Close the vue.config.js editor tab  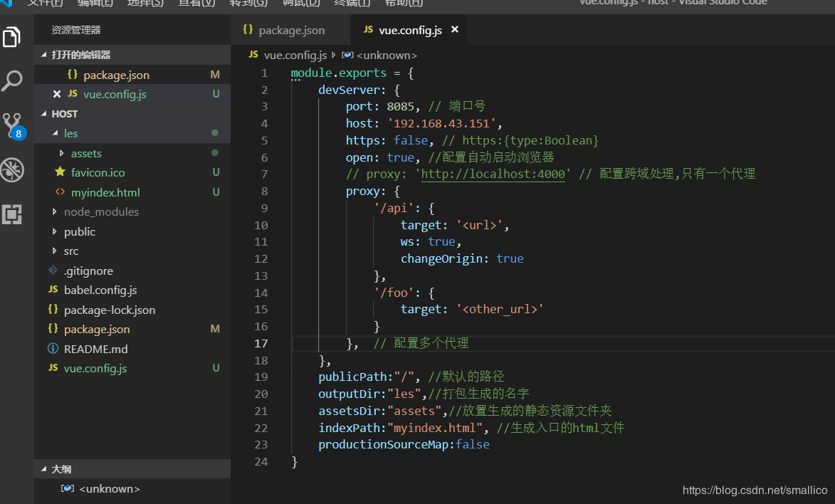point(455,30)
